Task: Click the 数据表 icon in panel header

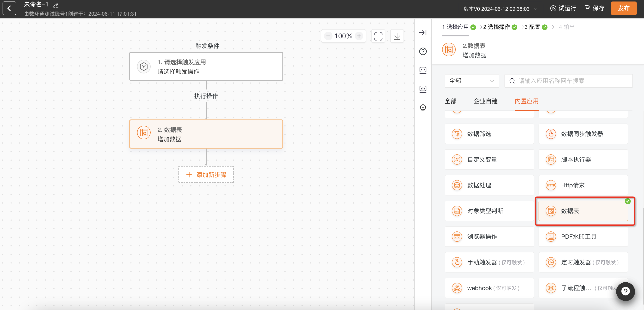Action: pos(449,49)
